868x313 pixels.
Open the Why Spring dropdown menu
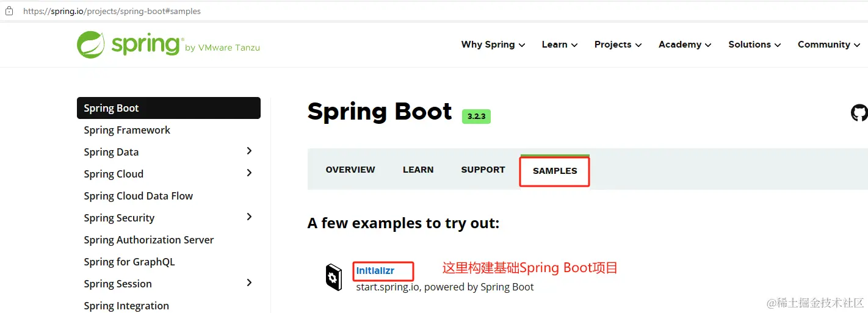(x=493, y=45)
